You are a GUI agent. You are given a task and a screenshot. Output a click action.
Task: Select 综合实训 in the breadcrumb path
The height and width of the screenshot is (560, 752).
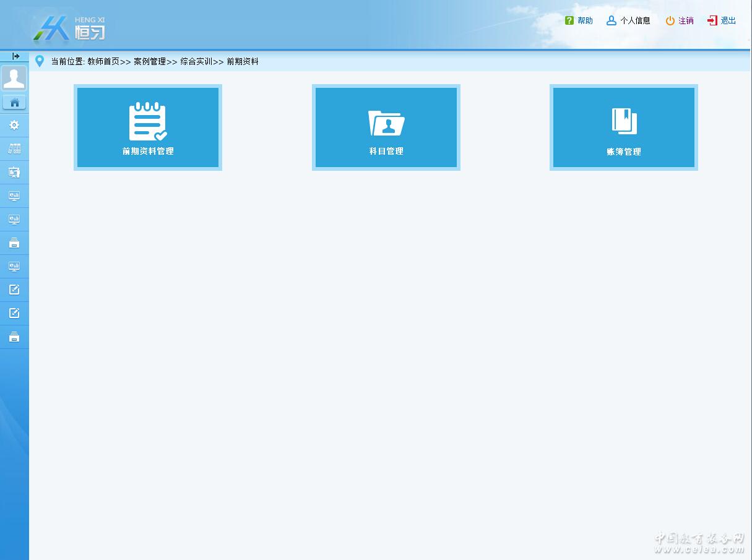pyautogui.click(x=196, y=62)
